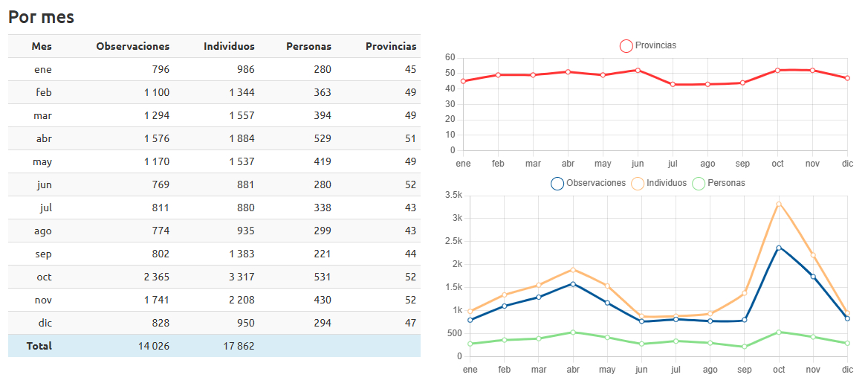Screen dimensions: 868x389
Task: Click the September point on Individuos line
Action: click(x=743, y=293)
